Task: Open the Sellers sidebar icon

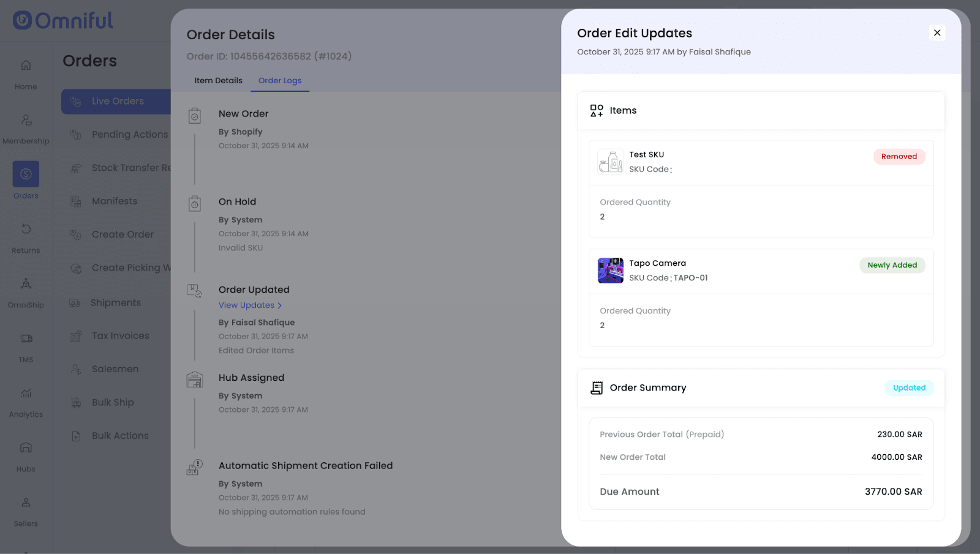Action: click(x=26, y=503)
